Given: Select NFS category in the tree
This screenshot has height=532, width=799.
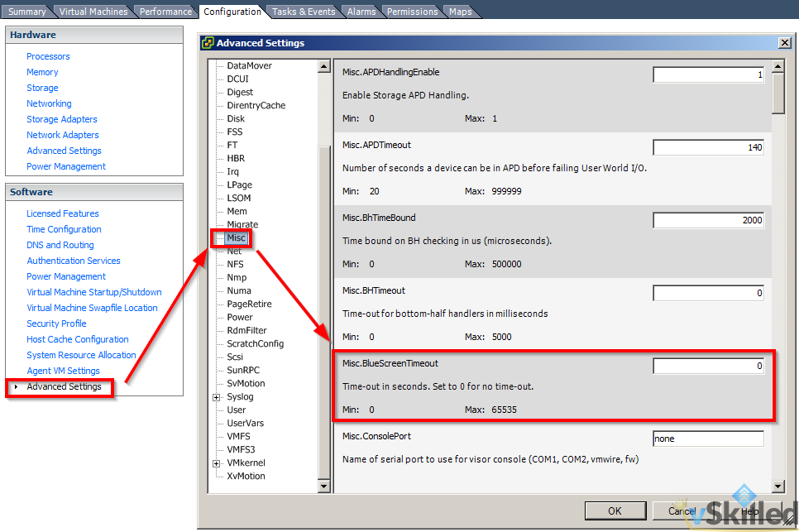Looking at the screenshot, I should tap(237, 264).
